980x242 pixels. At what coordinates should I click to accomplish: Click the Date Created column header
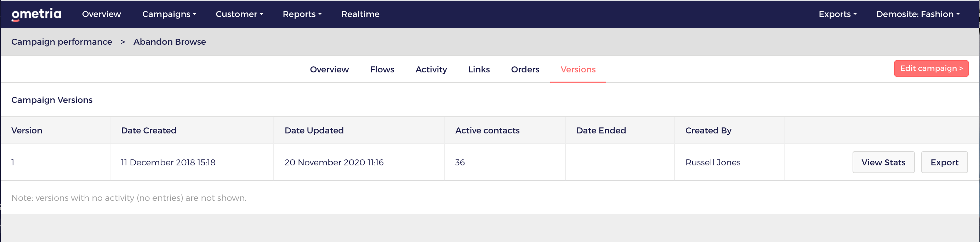coord(148,130)
